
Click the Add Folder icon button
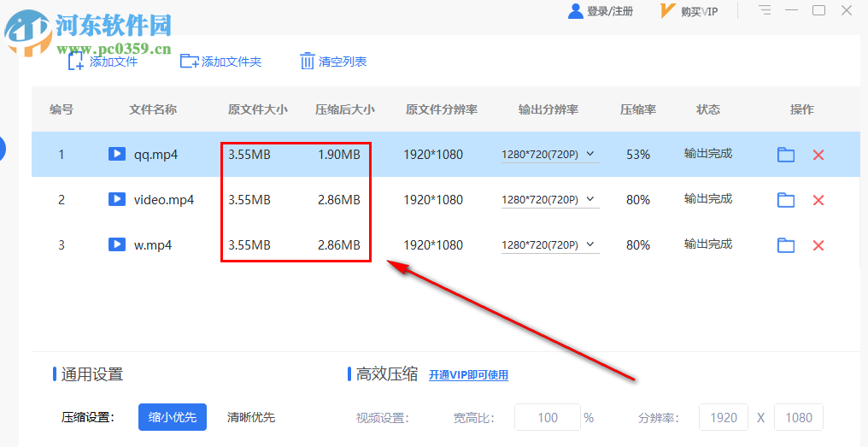click(190, 61)
